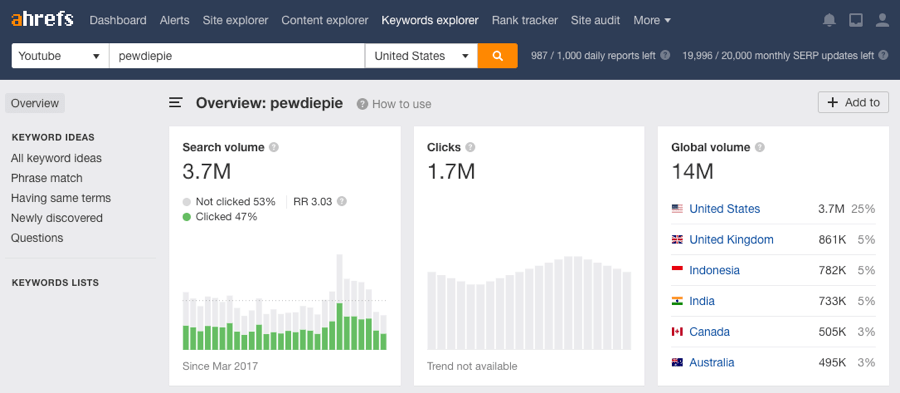Open Site explorer from the top menu
Viewport: 900px width, 393px height.
coord(235,20)
